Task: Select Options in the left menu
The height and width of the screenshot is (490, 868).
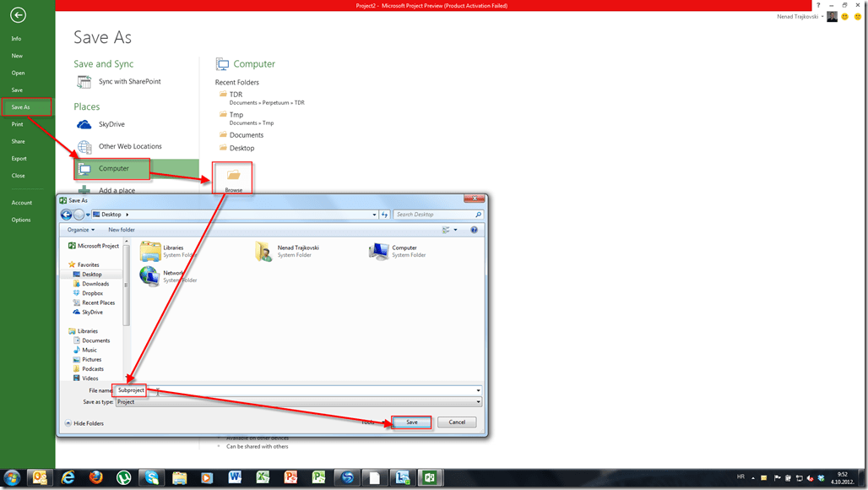Action: click(x=21, y=220)
